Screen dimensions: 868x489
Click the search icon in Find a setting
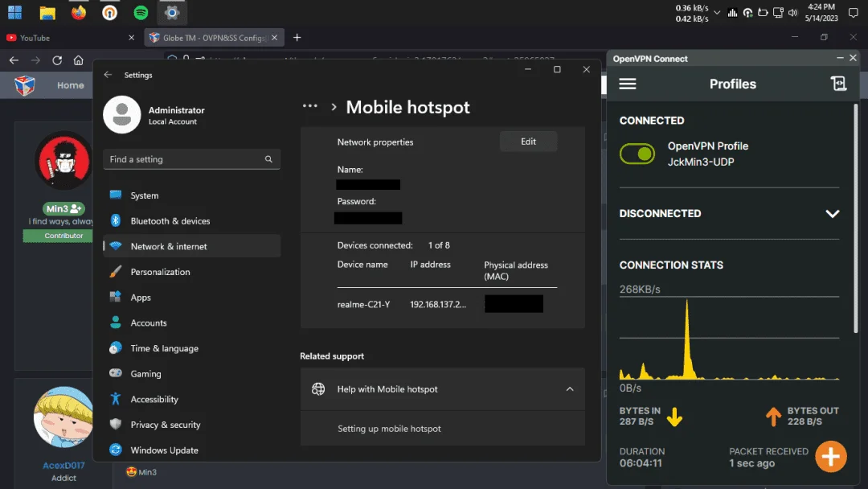[268, 159]
